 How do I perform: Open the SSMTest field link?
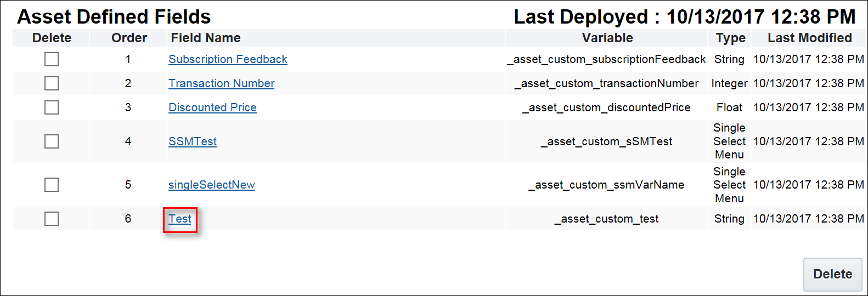(x=193, y=141)
